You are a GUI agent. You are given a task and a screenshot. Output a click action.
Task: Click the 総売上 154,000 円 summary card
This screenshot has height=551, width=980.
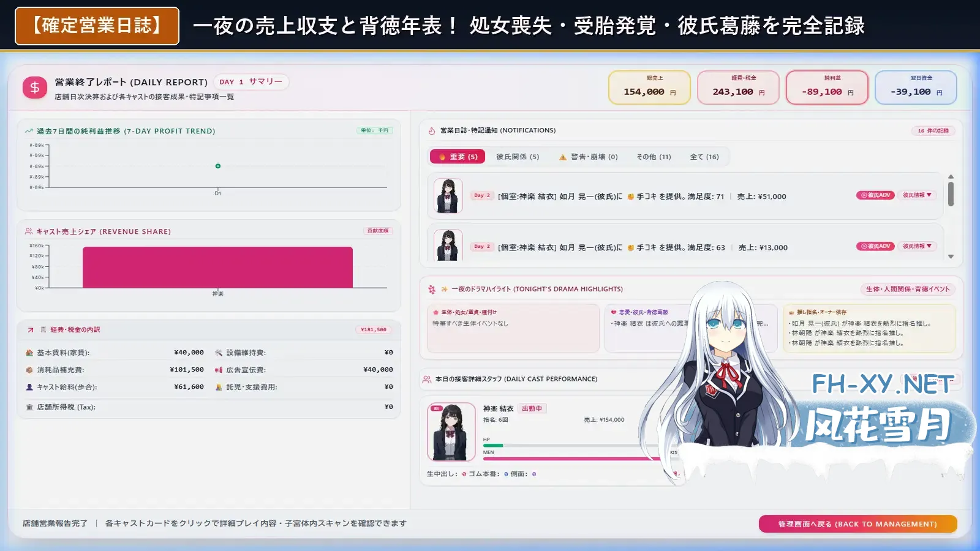(x=649, y=88)
